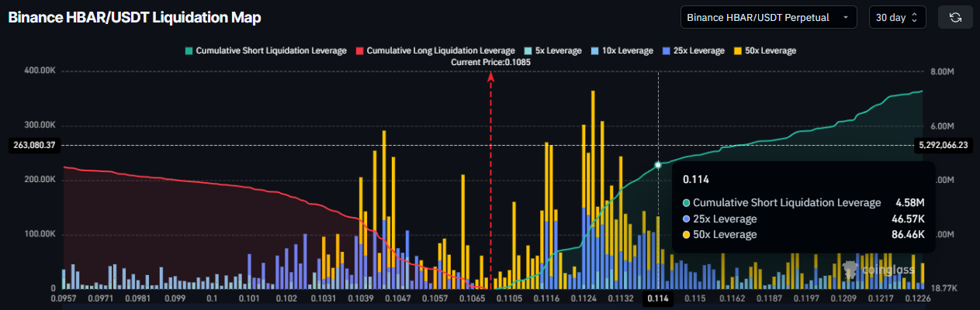Click the 0.1039 x-axis price label
Viewport: 980px width, 310px height.
pyautogui.click(x=362, y=298)
